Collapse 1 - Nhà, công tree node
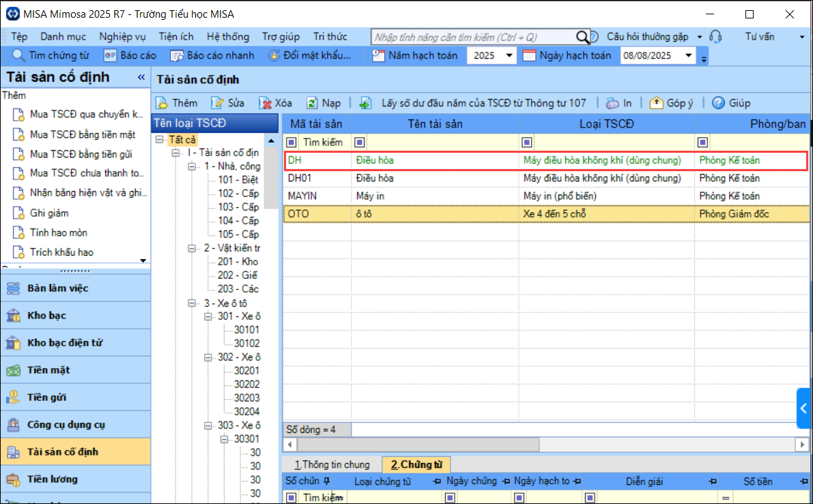This screenshot has width=813, height=504. 192,166
